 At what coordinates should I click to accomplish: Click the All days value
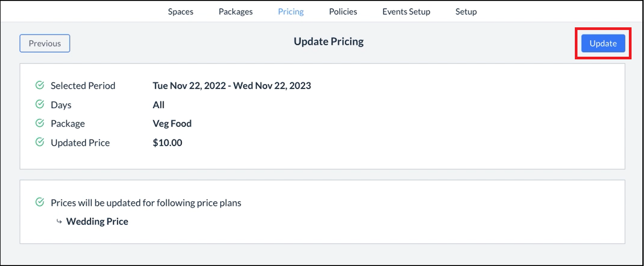click(158, 105)
